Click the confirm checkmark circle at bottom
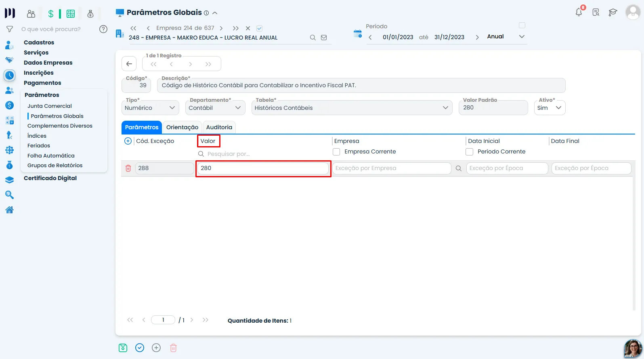This screenshot has width=644, height=359. (140, 348)
